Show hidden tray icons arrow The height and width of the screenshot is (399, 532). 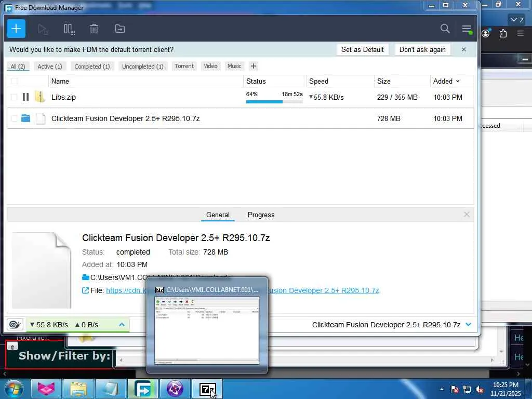442,389
